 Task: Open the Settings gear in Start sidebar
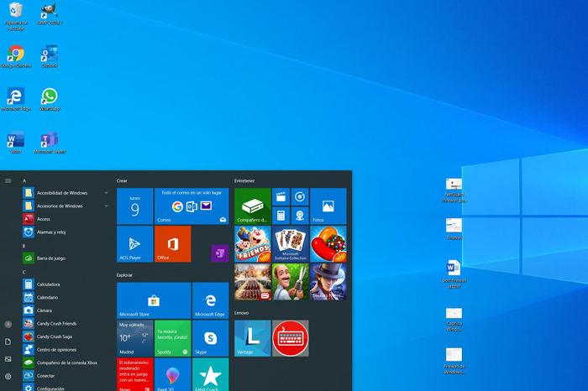pos(8,377)
